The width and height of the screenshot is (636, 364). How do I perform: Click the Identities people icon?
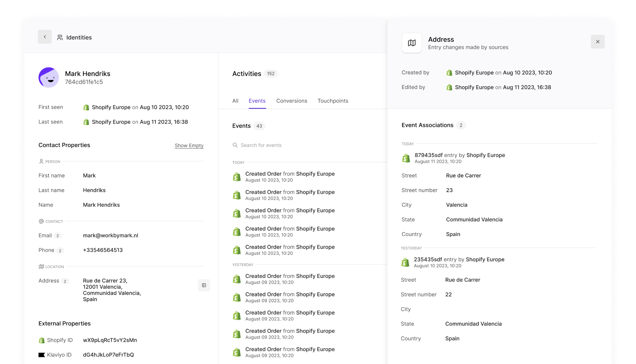(x=60, y=37)
